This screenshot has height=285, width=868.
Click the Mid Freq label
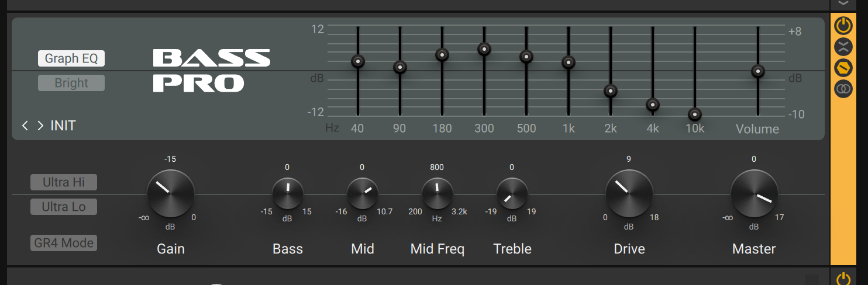[x=438, y=249]
